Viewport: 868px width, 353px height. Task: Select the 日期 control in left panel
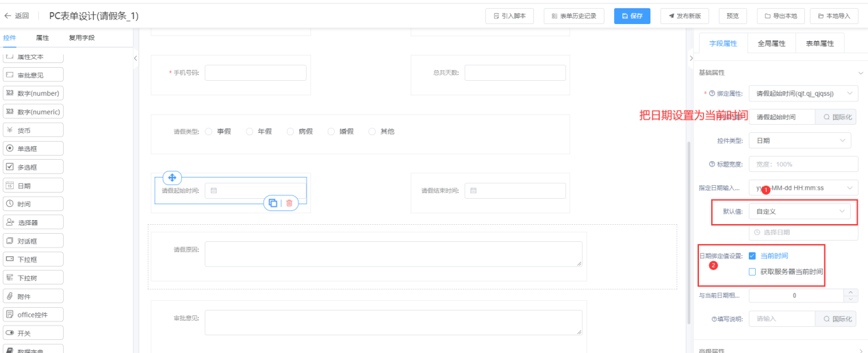[x=33, y=185]
